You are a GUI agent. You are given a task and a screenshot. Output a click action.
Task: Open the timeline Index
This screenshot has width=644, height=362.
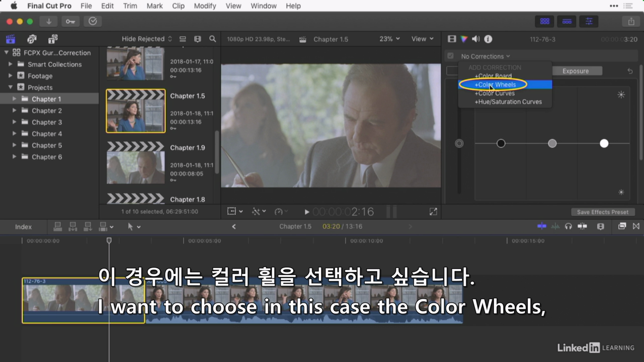coord(23,227)
